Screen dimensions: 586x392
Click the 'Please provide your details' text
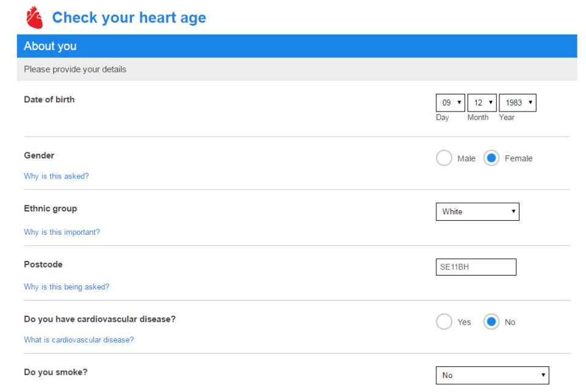75,69
